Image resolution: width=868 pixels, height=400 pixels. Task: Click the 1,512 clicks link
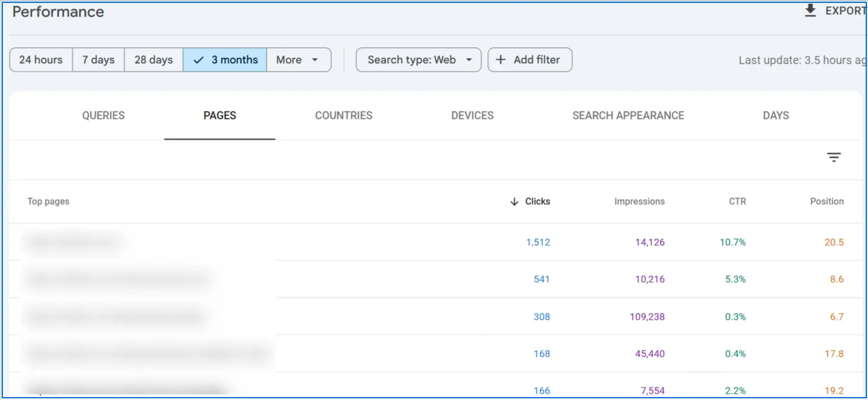[x=538, y=242]
